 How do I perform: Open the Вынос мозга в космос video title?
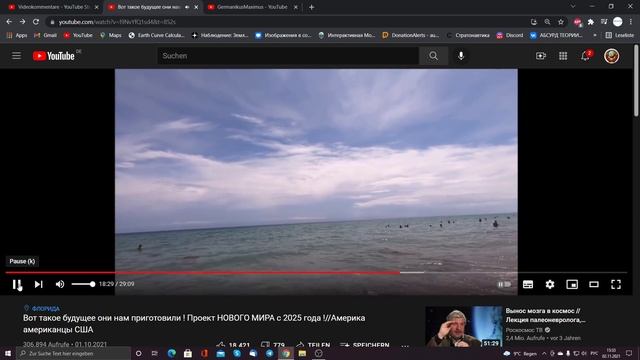[546, 315]
